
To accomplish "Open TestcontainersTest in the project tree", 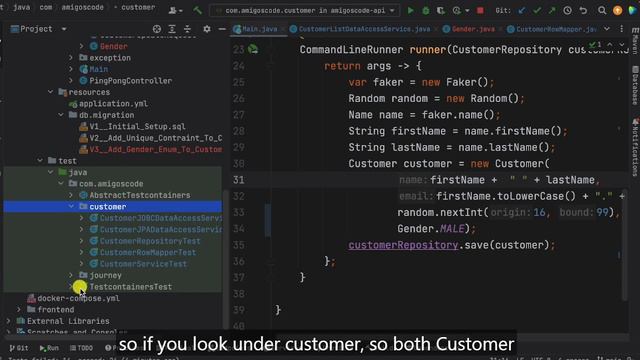I will tap(131, 287).
